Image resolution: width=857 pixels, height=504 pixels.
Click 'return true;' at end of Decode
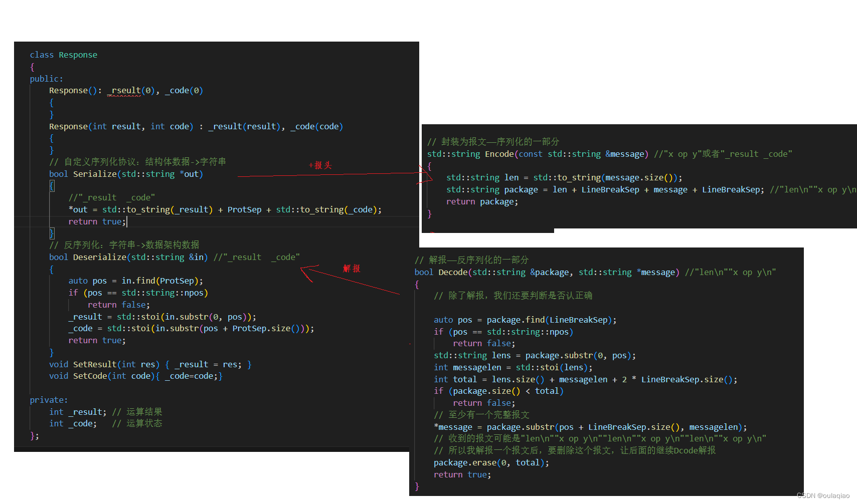tap(462, 474)
